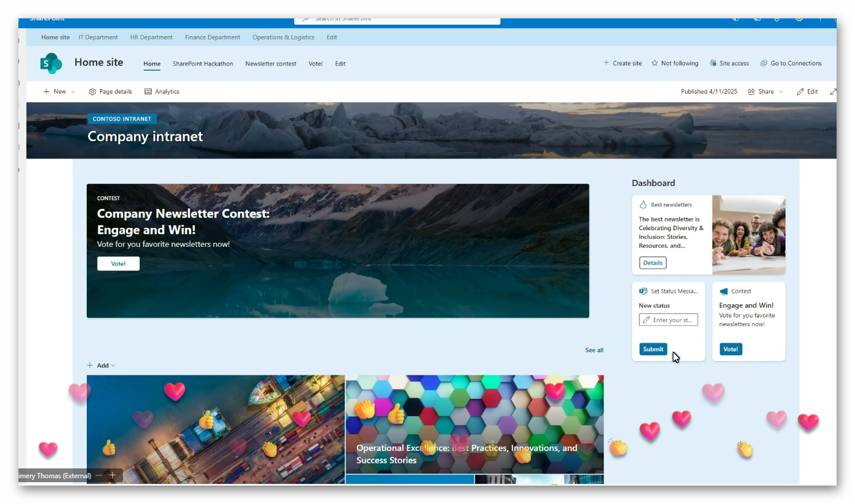Open the New dropdown chevron
The height and width of the screenshot is (504, 855).
(73, 92)
